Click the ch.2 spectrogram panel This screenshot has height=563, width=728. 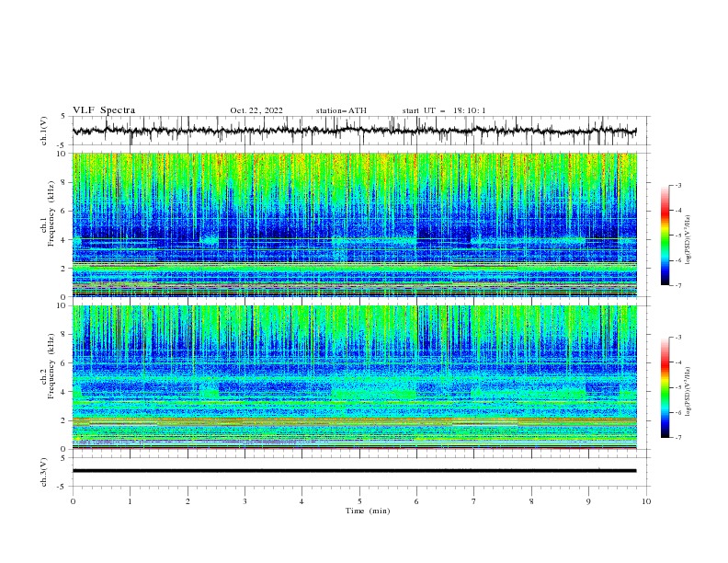tap(355, 377)
